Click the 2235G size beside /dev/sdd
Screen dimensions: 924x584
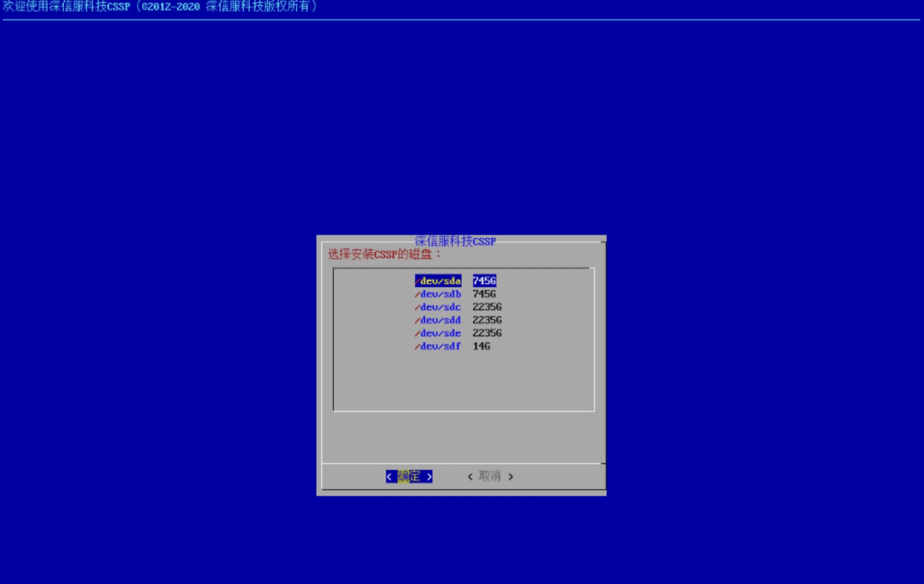pyautogui.click(x=487, y=320)
